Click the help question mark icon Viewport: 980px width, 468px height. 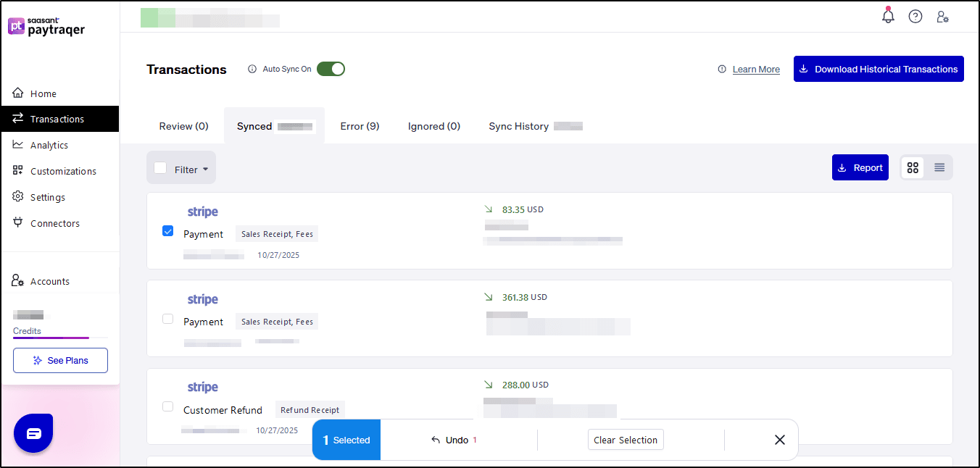click(915, 16)
